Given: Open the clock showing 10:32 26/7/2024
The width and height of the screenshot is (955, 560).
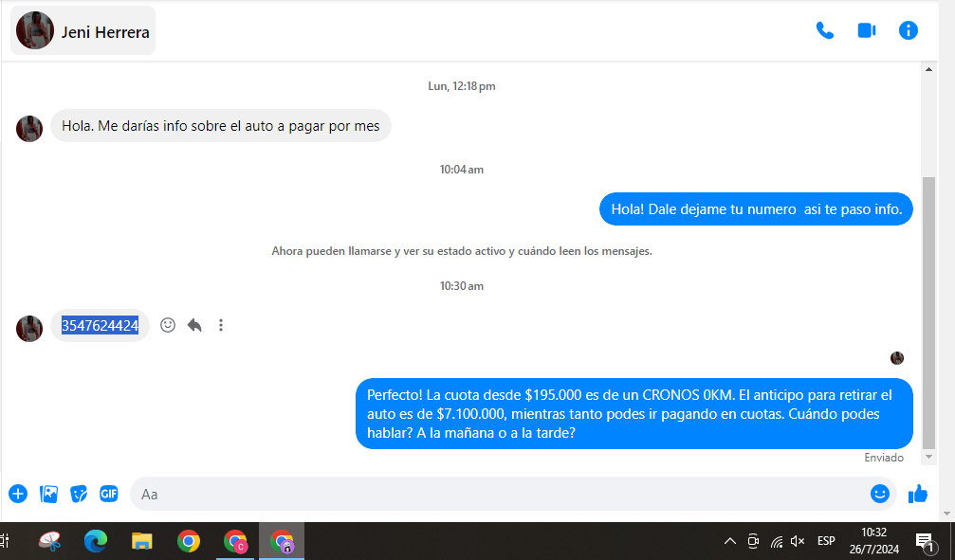Looking at the screenshot, I should (x=874, y=541).
